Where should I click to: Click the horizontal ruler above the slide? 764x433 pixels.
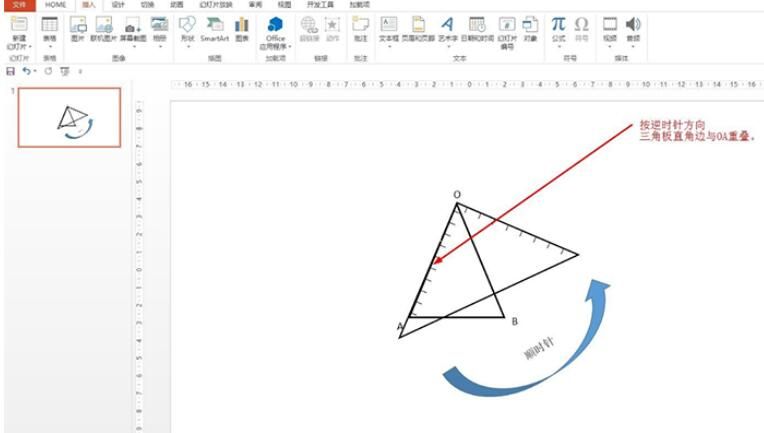[467, 84]
